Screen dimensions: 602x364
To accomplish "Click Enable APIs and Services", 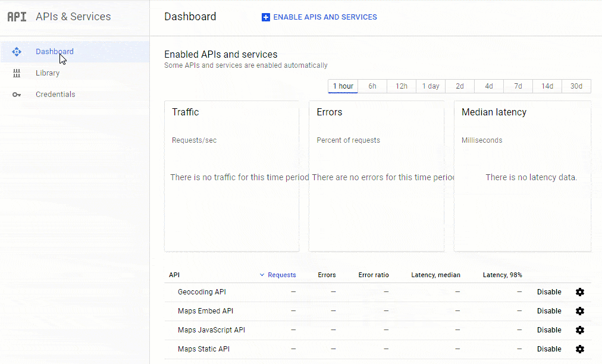I will (319, 17).
